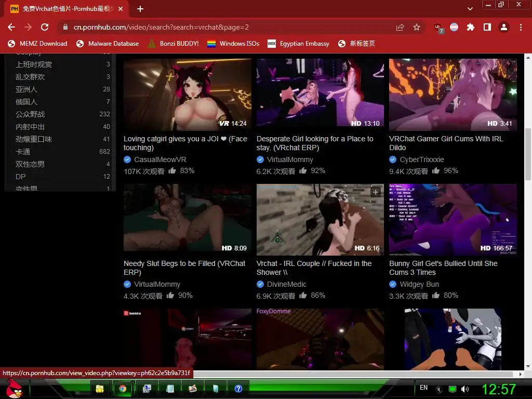Select the 亚洲人 category
The height and width of the screenshot is (399, 532).
tap(62, 89)
